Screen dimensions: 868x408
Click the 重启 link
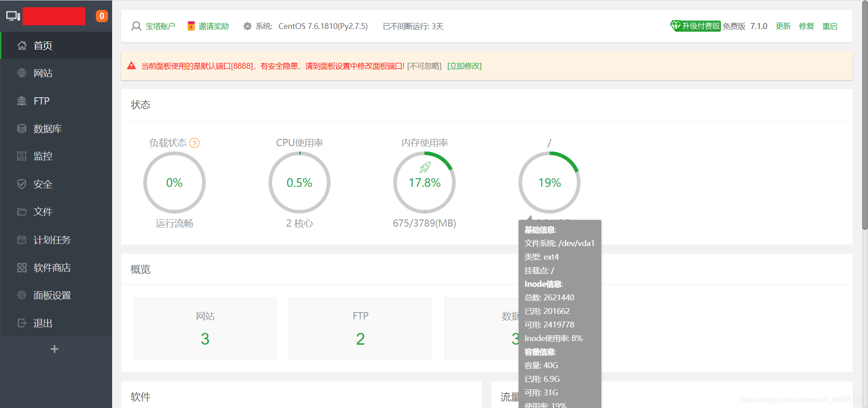pos(830,26)
